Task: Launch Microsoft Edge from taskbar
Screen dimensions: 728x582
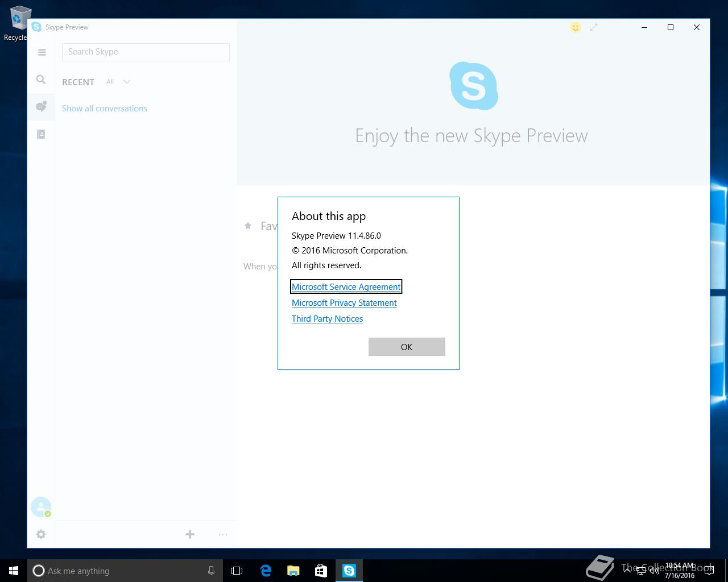Action: coord(265,571)
